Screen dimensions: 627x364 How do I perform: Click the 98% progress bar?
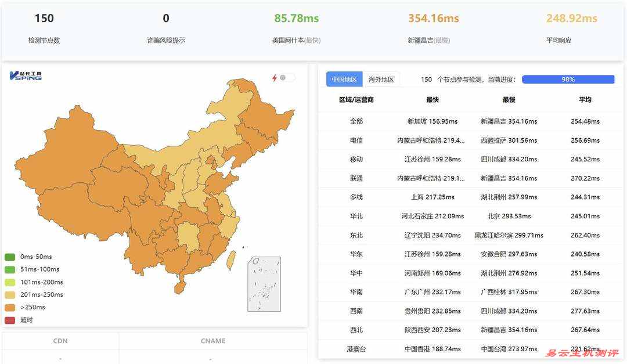click(x=568, y=79)
